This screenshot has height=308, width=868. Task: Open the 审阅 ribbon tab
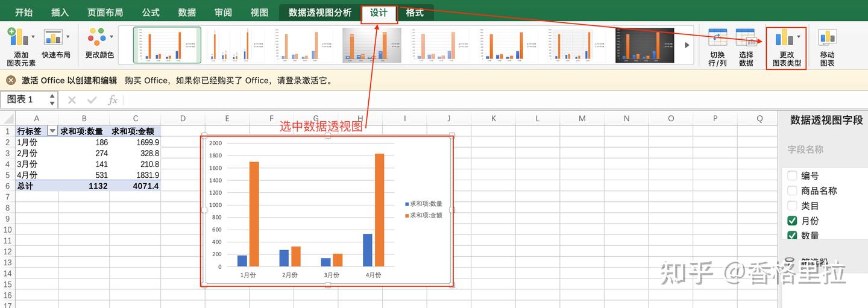pos(223,12)
